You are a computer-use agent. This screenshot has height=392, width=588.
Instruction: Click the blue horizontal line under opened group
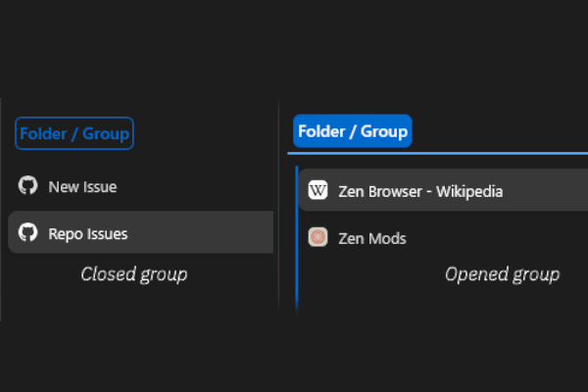[x=438, y=153]
